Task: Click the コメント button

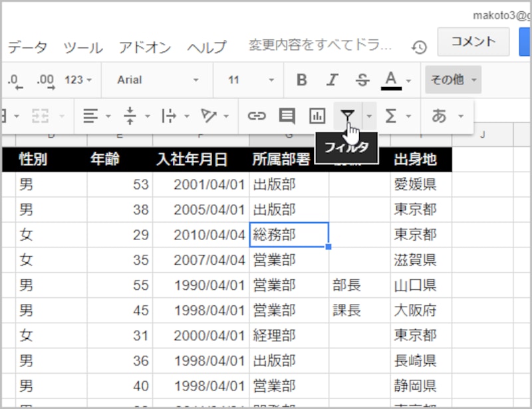Action: [472, 41]
